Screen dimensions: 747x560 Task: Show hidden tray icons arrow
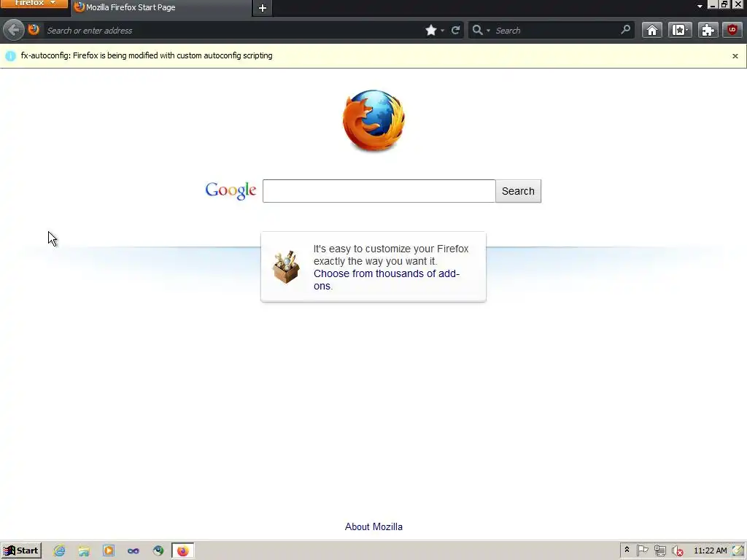[x=627, y=550]
